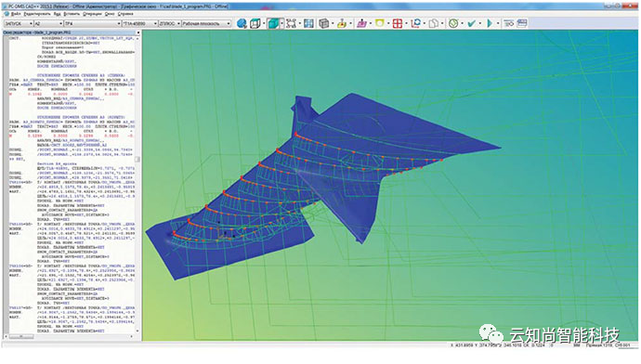This screenshot has width=641, height=364.
Task: Click the edit window vertical scrollbar
Action: pyautogui.click(x=137, y=184)
